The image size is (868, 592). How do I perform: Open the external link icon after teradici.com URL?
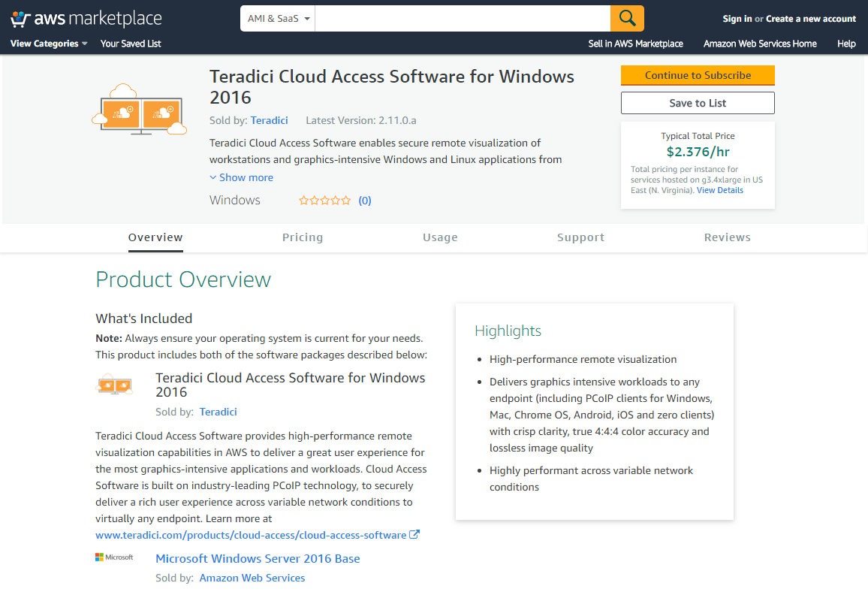point(414,535)
